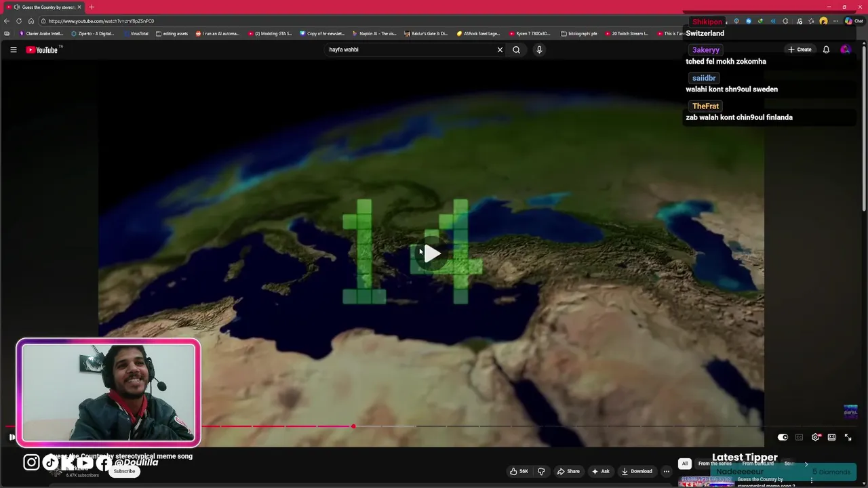Play the video with the center play button
This screenshot has height=488, width=868.
click(x=432, y=253)
